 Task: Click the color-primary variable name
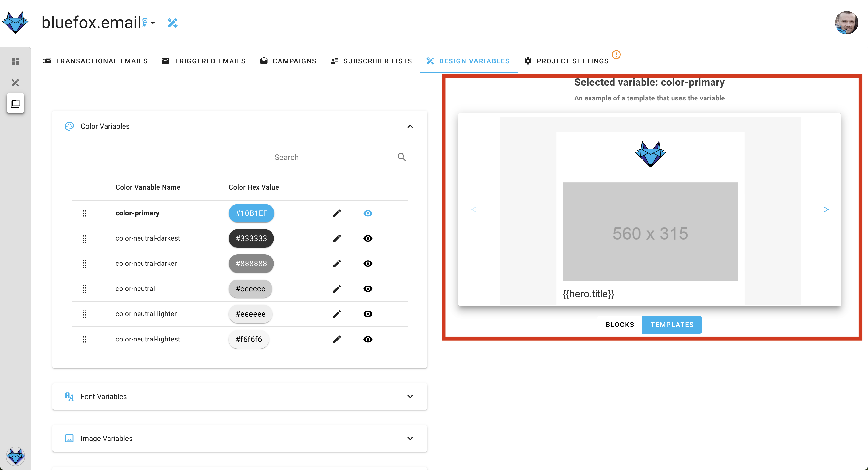138,213
